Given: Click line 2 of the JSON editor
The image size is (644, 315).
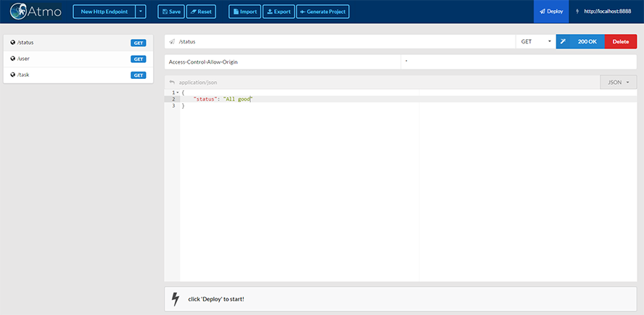Looking at the screenshot, I should (408, 99).
